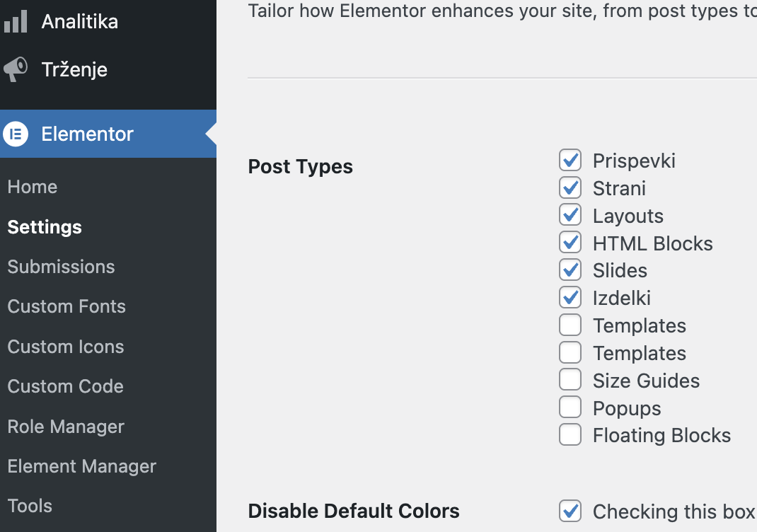Toggle the Disable Default Colors checkbox
This screenshot has height=532, width=757.
point(570,511)
